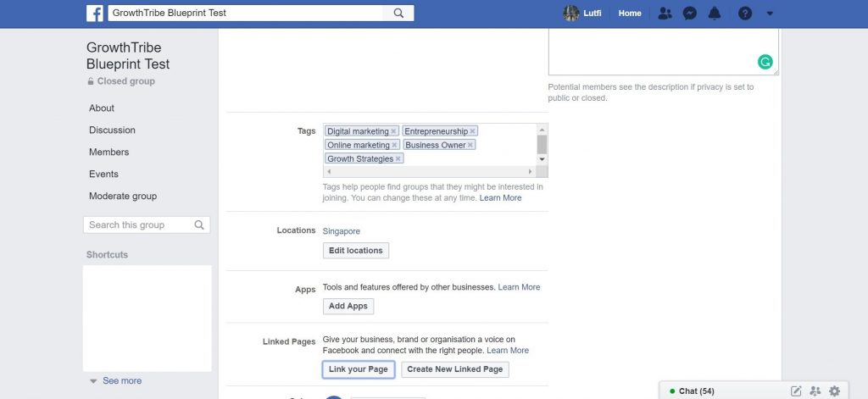Screen dimensions: 868x399
Task: Click the left arrow of Tags horizontal scrollbar
Action: (x=329, y=172)
